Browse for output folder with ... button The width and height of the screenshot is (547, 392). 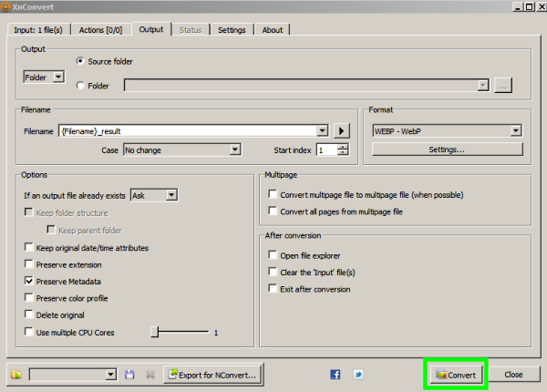pyautogui.click(x=502, y=85)
